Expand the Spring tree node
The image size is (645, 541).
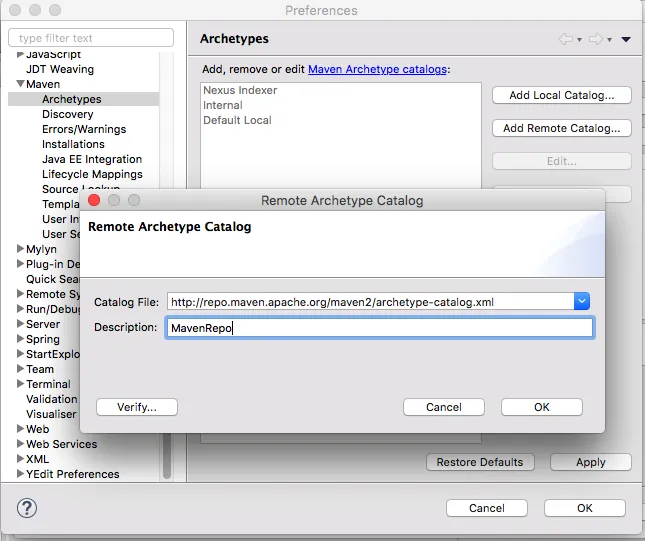coord(20,339)
